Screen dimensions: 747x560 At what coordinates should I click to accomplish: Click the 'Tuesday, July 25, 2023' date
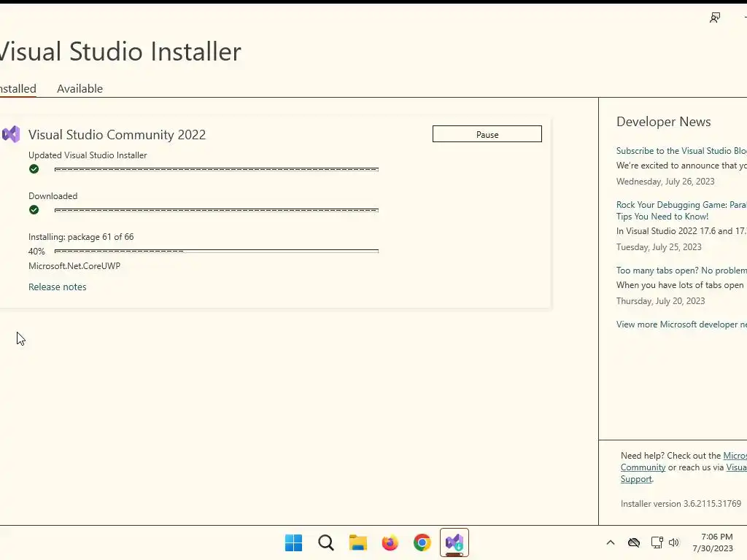point(659,247)
